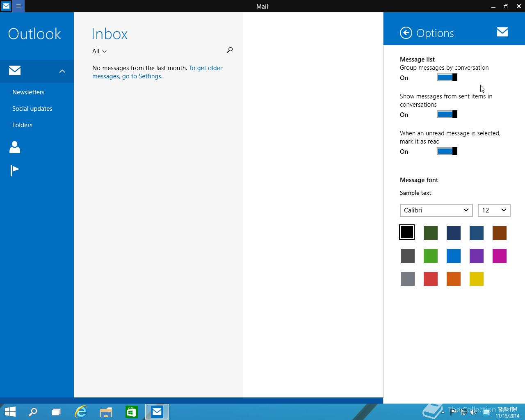This screenshot has width=525, height=420.
Task: Open File Explorer from taskbar
Action: point(106,412)
